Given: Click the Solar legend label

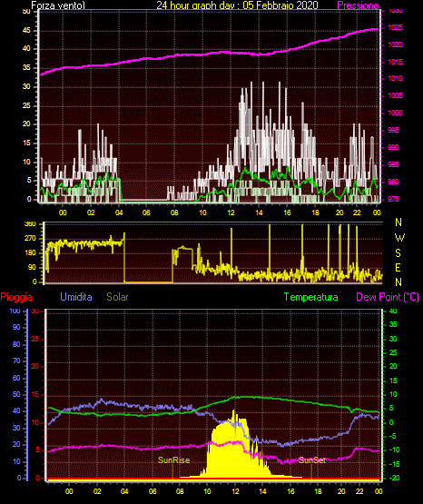Looking at the screenshot, I should [117, 297].
